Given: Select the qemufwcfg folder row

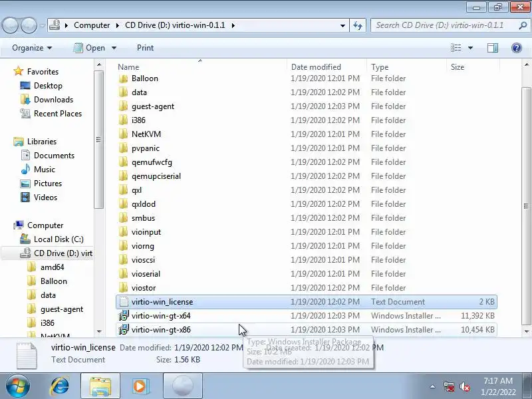Looking at the screenshot, I should tap(307, 162).
